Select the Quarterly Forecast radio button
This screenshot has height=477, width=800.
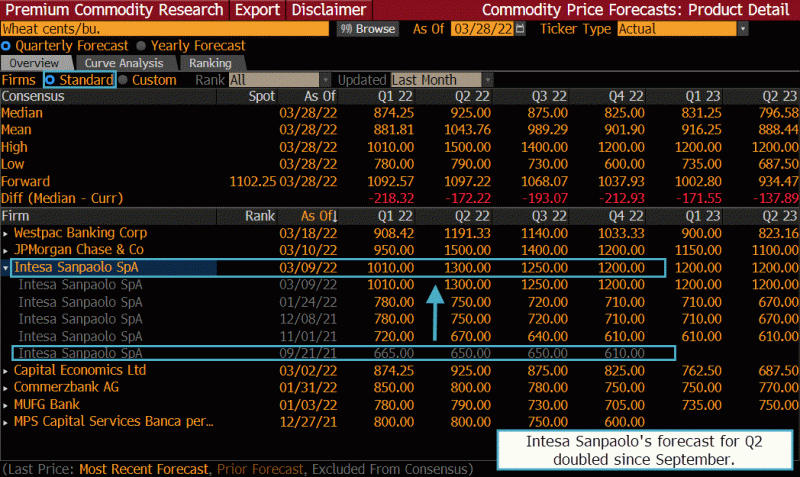click(x=8, y=46)
